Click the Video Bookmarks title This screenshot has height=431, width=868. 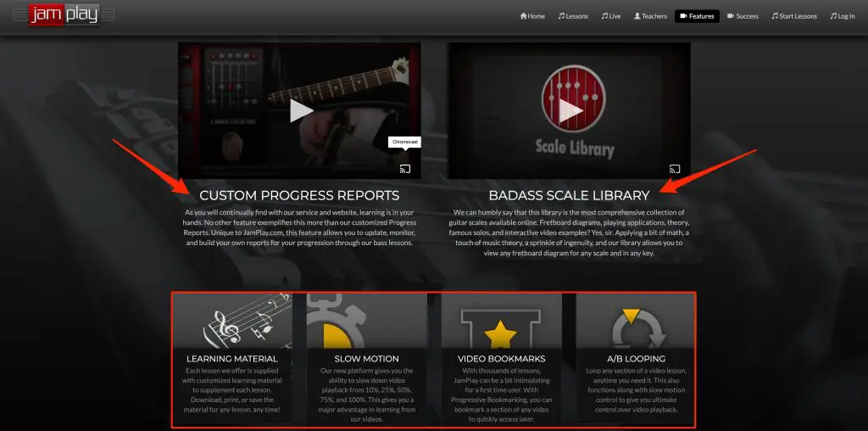(502, 358)
